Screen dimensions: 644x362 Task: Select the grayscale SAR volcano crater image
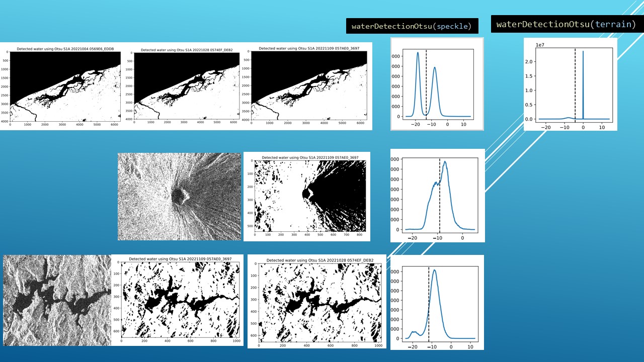tap(180, 197)
